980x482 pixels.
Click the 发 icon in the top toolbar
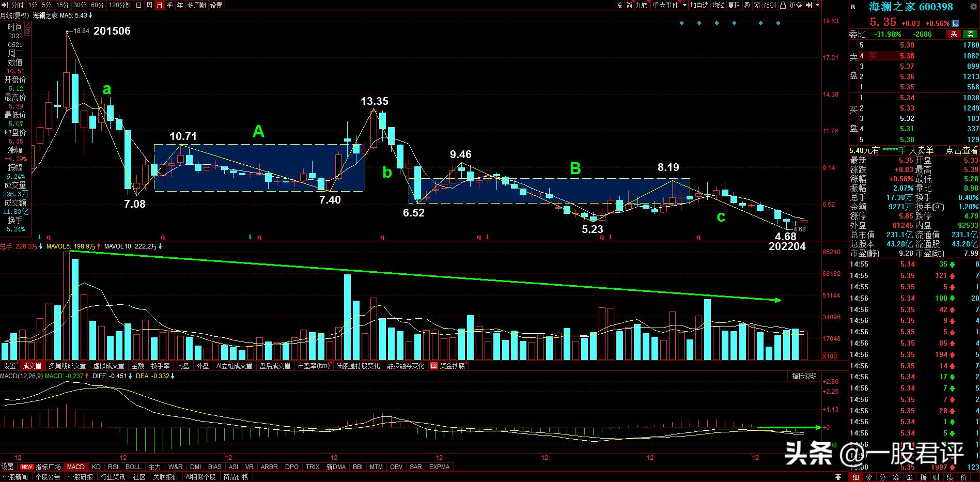619,5
